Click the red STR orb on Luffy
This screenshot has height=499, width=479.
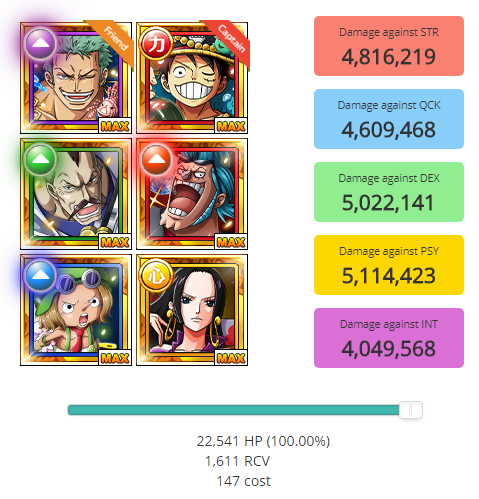coord(156,43)
